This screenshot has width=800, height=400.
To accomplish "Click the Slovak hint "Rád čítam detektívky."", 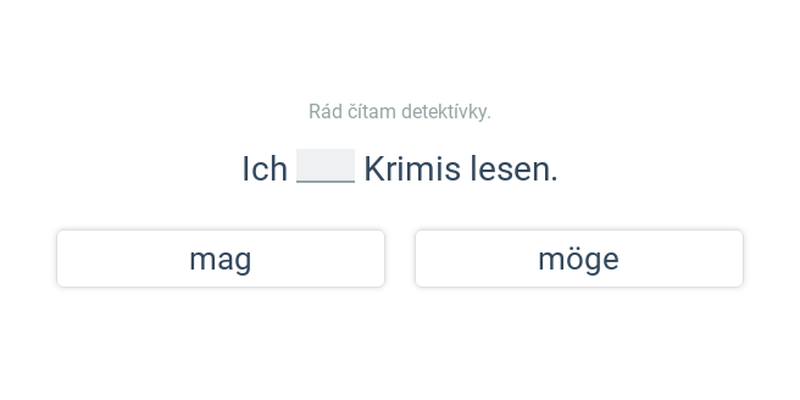I will 399,112.
